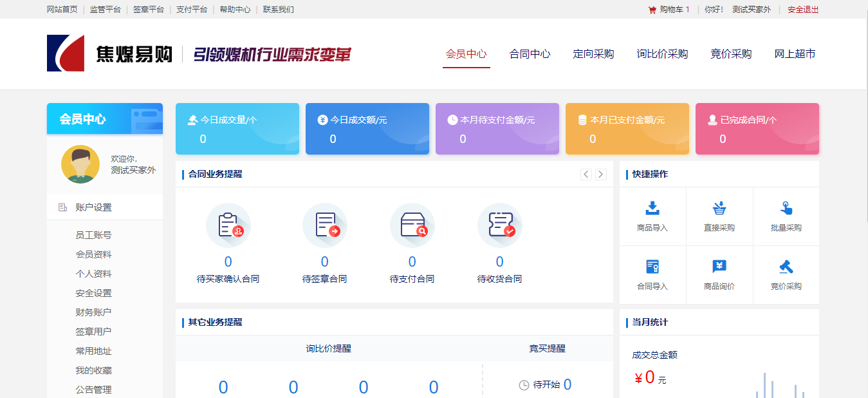Click the user avatar thumbnail
Screen dimensions: 868x398
[80, 164]
